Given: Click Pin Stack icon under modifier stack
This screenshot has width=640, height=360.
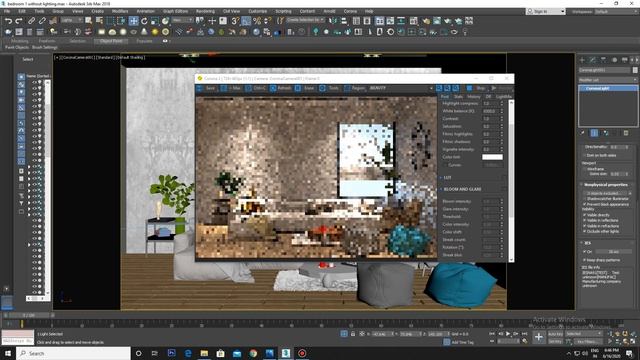Looking at the screenshot, I should (x=583, y=133).
